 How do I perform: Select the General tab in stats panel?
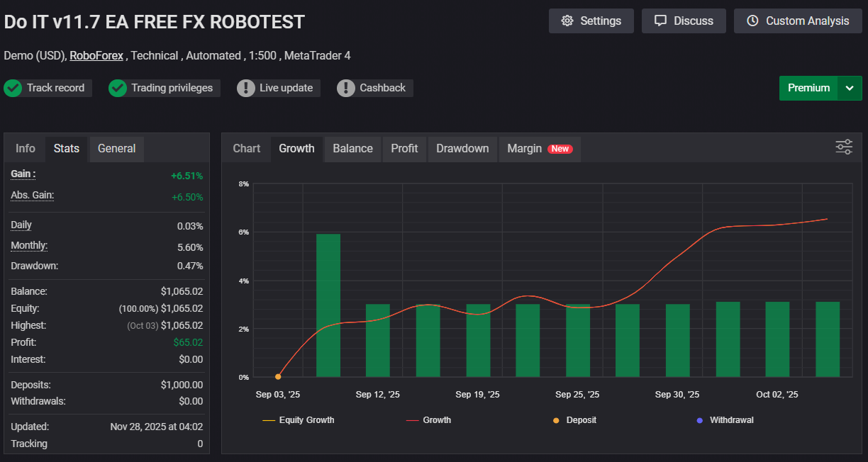pyautogui.click(x=116, y=148)
